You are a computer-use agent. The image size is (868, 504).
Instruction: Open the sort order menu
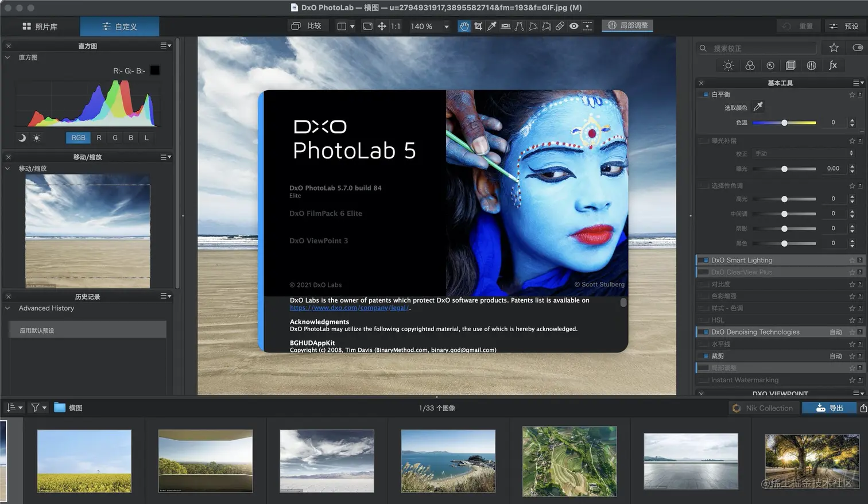tap(14, 408)
